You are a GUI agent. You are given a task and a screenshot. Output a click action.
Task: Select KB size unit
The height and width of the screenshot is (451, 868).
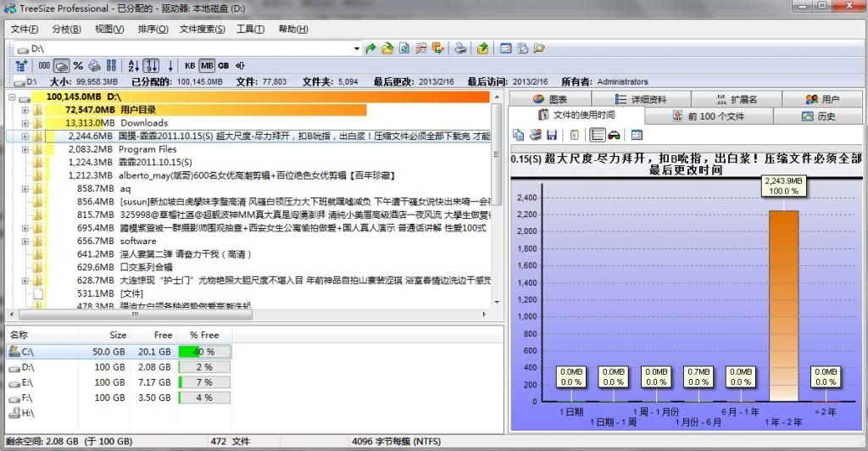[x=190, y=66]
